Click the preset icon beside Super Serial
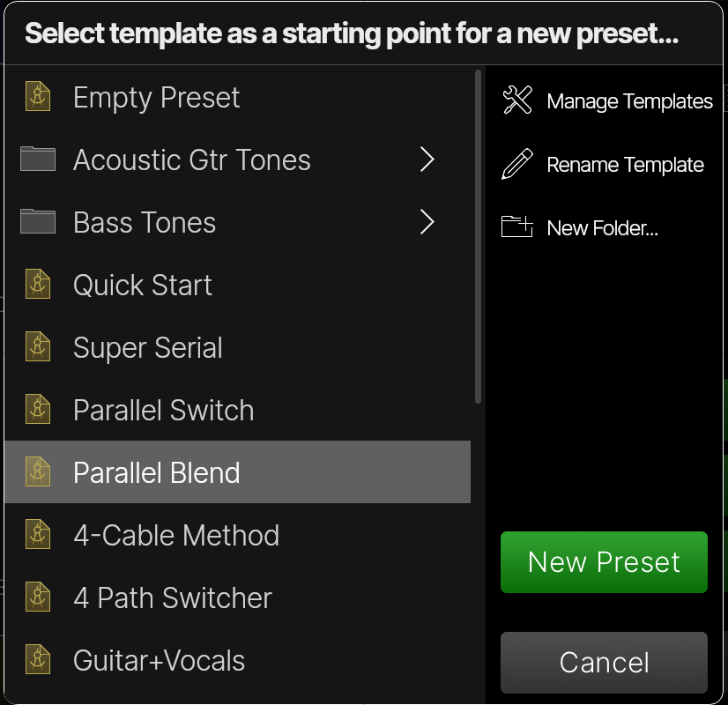The image size is (728, 705). (x=38, y=347)
